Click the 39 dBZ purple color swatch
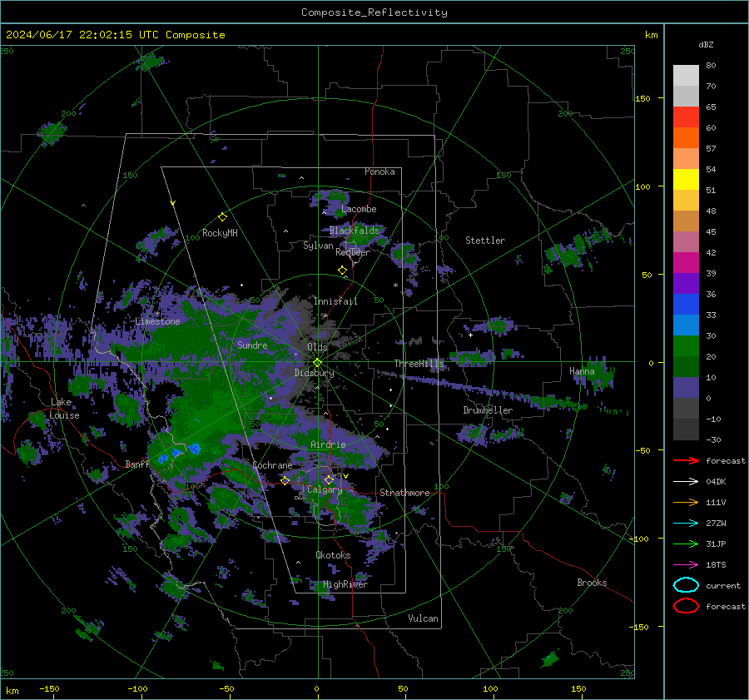 (686, 284)
